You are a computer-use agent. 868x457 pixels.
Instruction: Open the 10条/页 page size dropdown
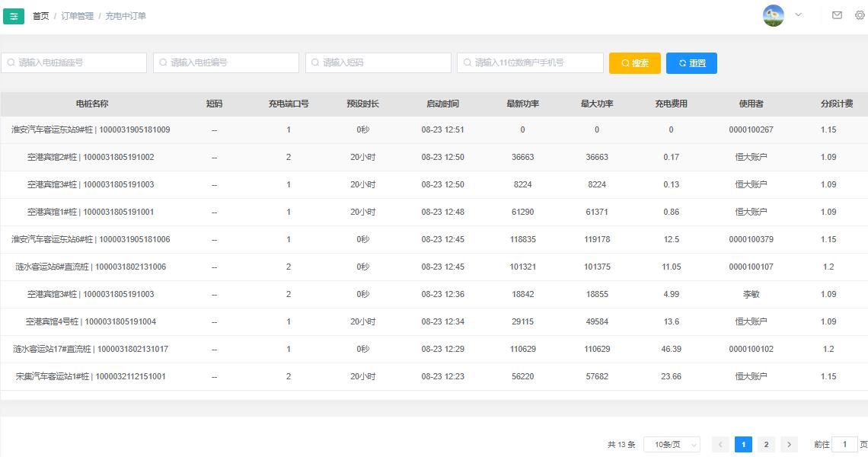[x=672, y=444]
